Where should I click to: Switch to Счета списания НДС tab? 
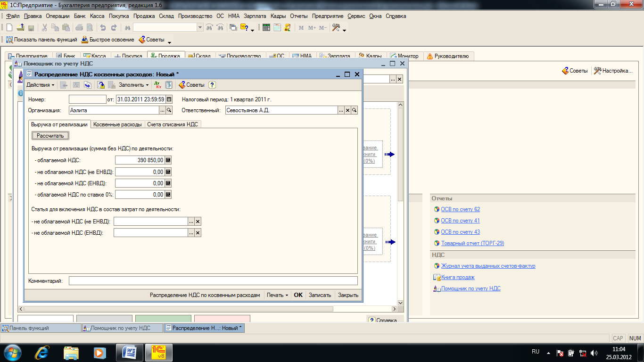point(173,124)
